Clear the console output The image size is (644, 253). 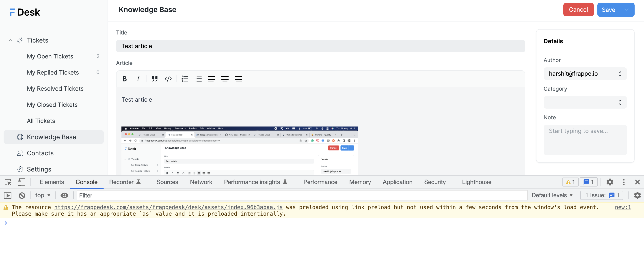[x=22, y=195]
